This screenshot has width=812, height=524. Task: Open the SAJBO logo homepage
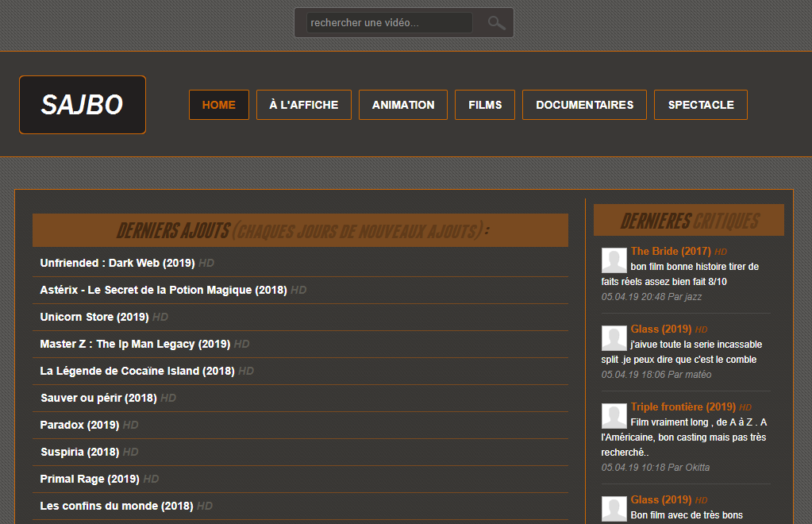tap(83, 105)
